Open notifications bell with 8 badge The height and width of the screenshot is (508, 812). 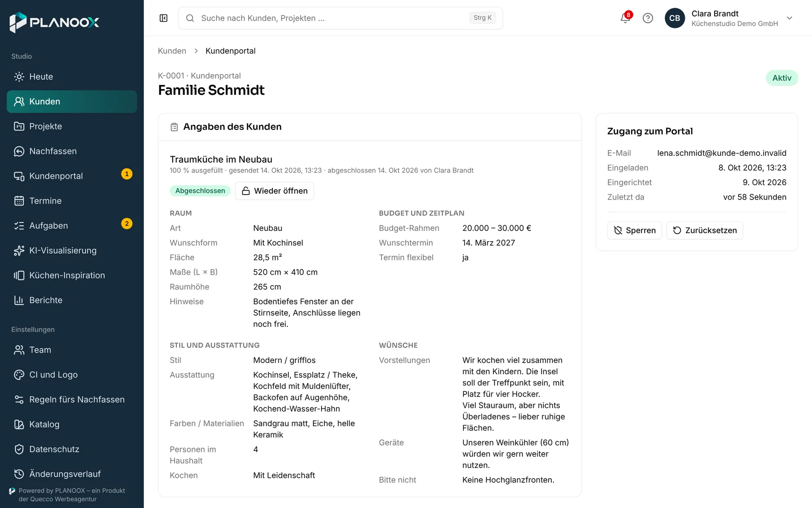click(625, 18)
